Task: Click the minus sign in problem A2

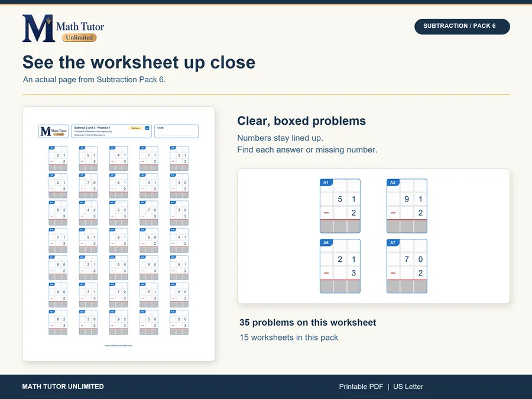Action: (x=393, y=213)
